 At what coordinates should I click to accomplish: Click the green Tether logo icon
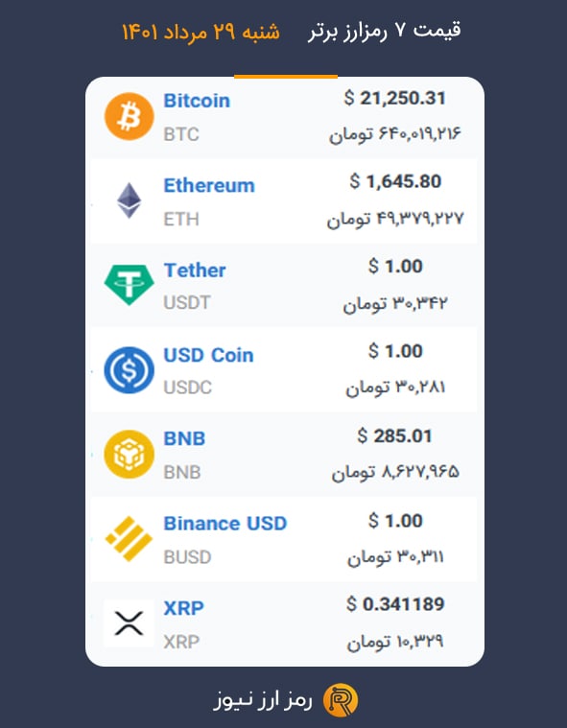pos(130,285)
